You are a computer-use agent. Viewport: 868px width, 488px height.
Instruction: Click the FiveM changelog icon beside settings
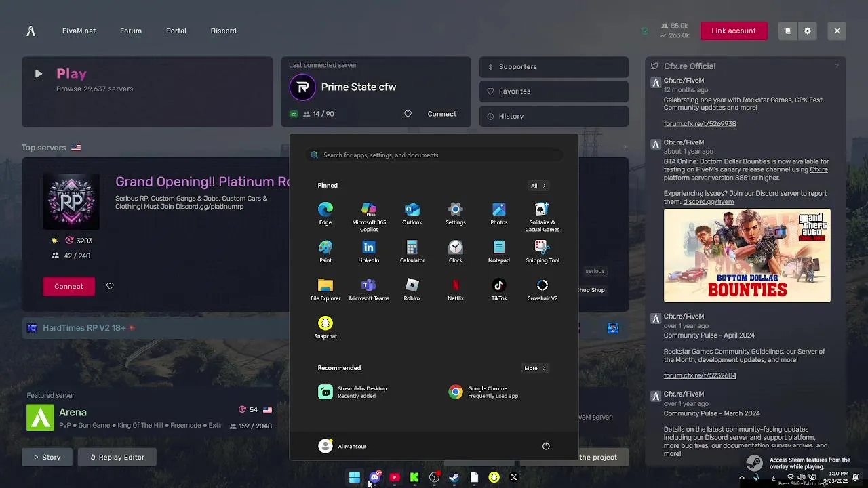[x=787, y=30]
